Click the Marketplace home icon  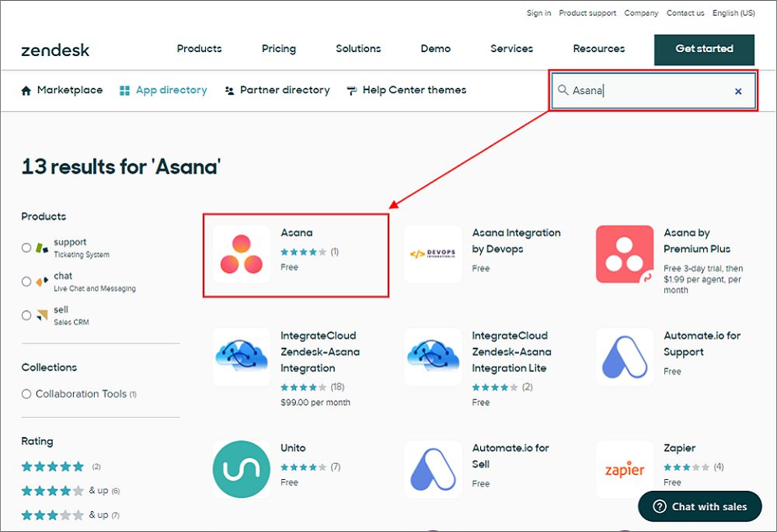tap(26, 90)
